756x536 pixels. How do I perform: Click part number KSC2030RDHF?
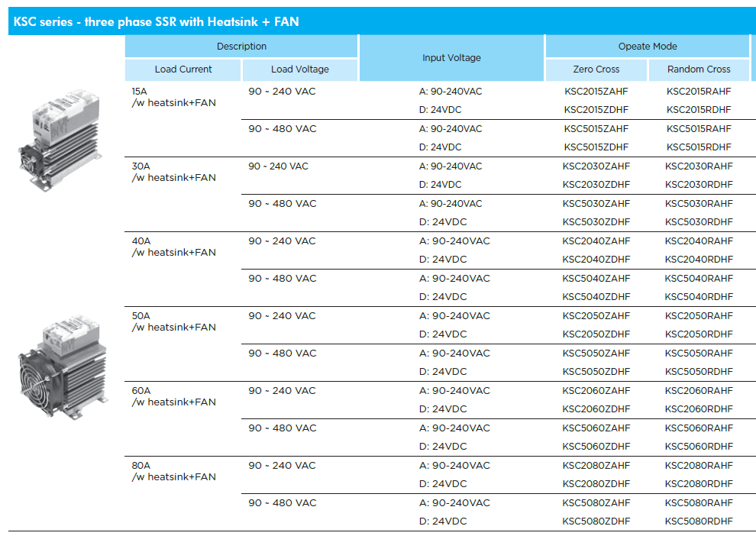tap(699, 185)
